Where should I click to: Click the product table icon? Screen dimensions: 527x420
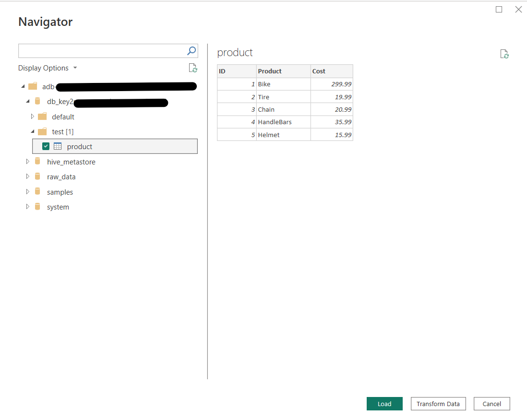click(x=58, y=147)
